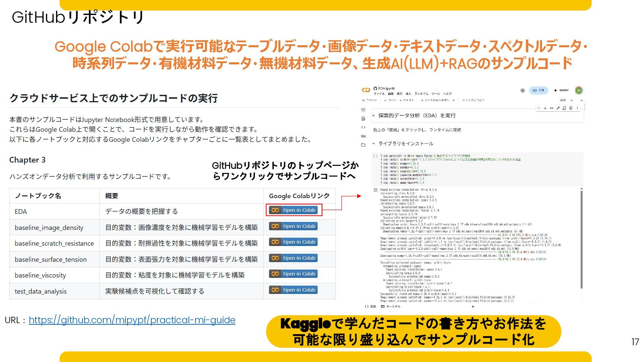This screenshot has width=644, height=362.
Task: Open the 変数 variables panel at bottom
Action: tap(371, 306)
